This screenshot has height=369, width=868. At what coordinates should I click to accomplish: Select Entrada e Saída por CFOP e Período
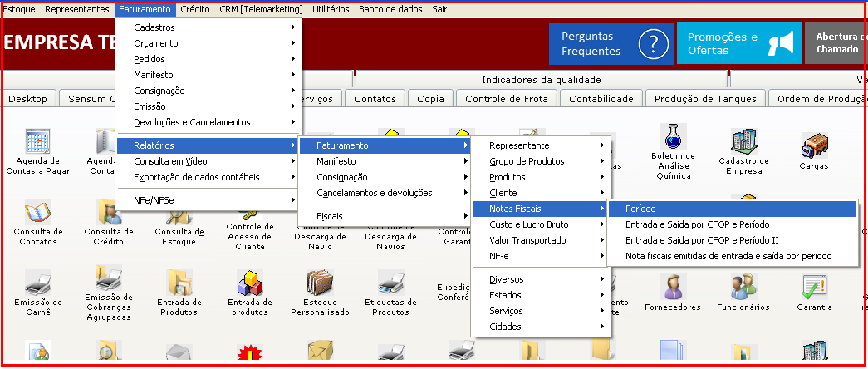(x=733, y=224)
